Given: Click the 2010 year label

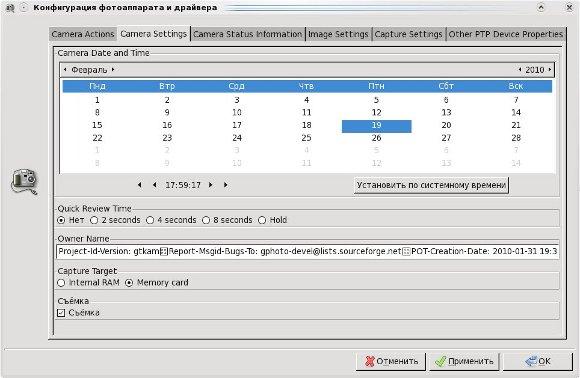Looking at the screenshot, I should pyautogui.click(x=535, y=70).
